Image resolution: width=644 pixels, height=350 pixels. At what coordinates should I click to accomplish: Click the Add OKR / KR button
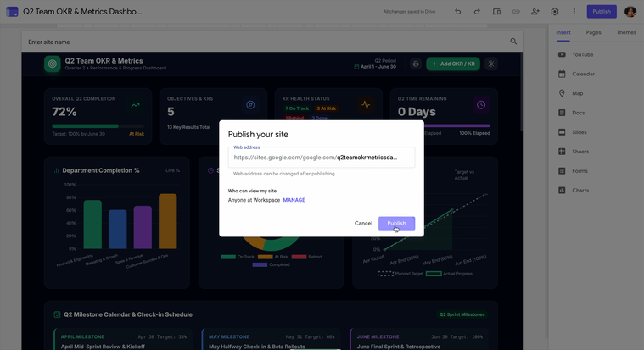click(x=453, y=64)
